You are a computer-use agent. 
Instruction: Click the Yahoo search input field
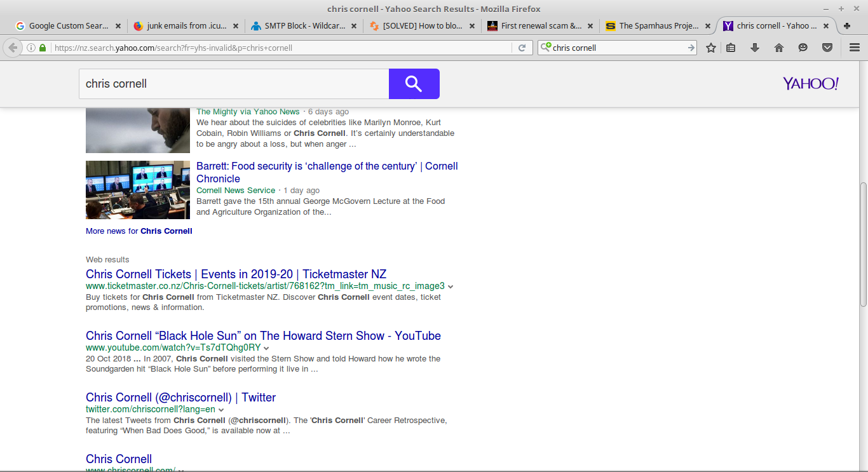point(234,84)
